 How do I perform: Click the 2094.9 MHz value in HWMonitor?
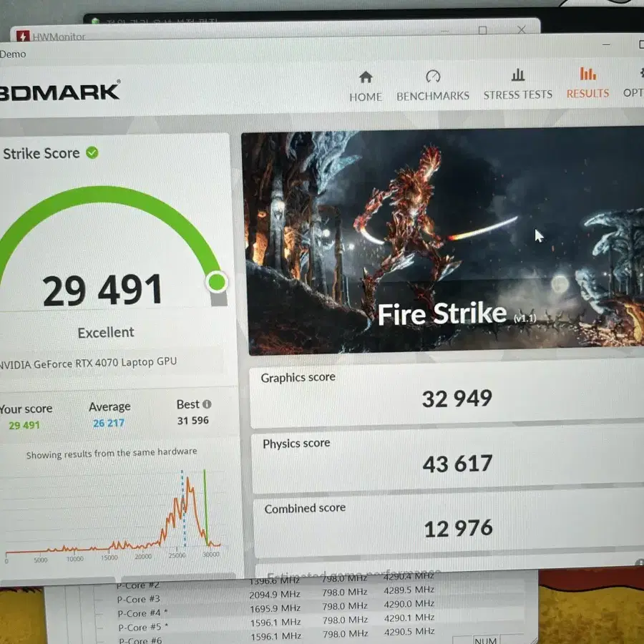tap(275, 595)
